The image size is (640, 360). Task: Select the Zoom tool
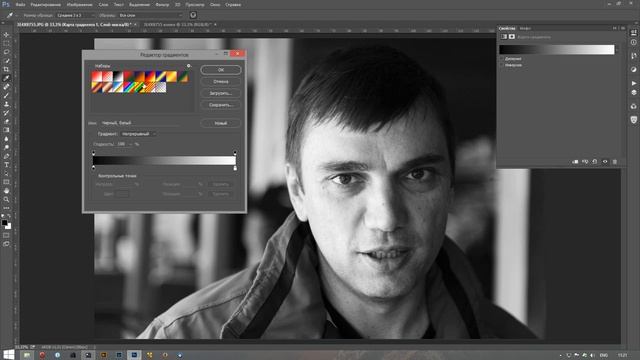[x=6, y=199]
